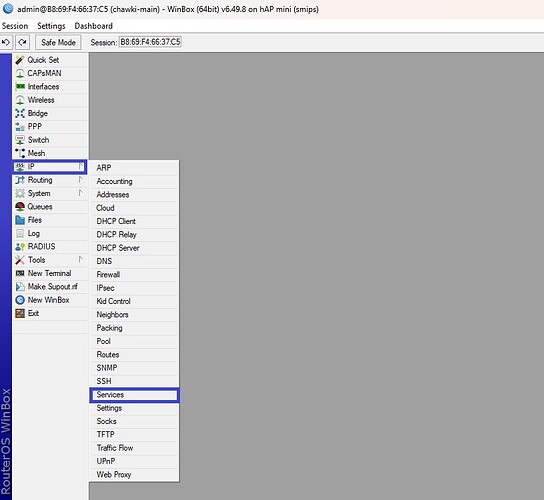Click the RADIUS users icon

[20, 247]
